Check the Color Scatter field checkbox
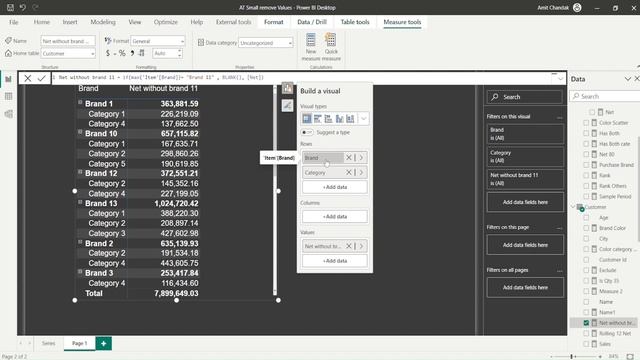 coord(586,122)
